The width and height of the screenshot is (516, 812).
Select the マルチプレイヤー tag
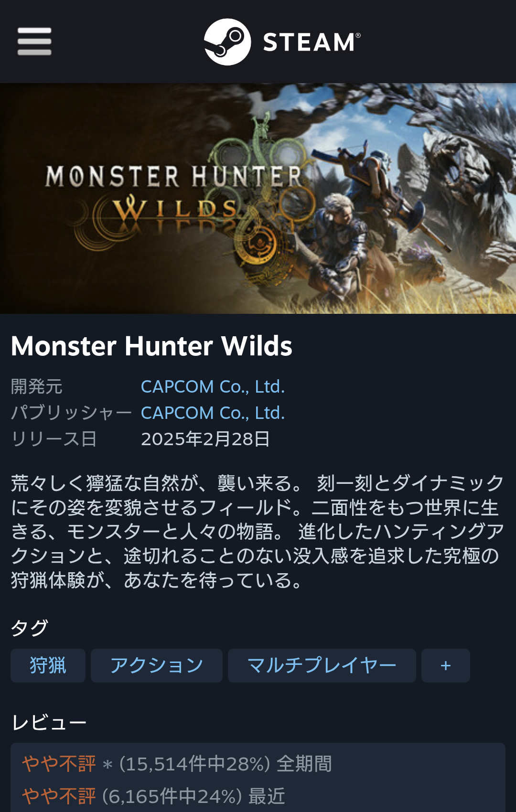point(322,665)
